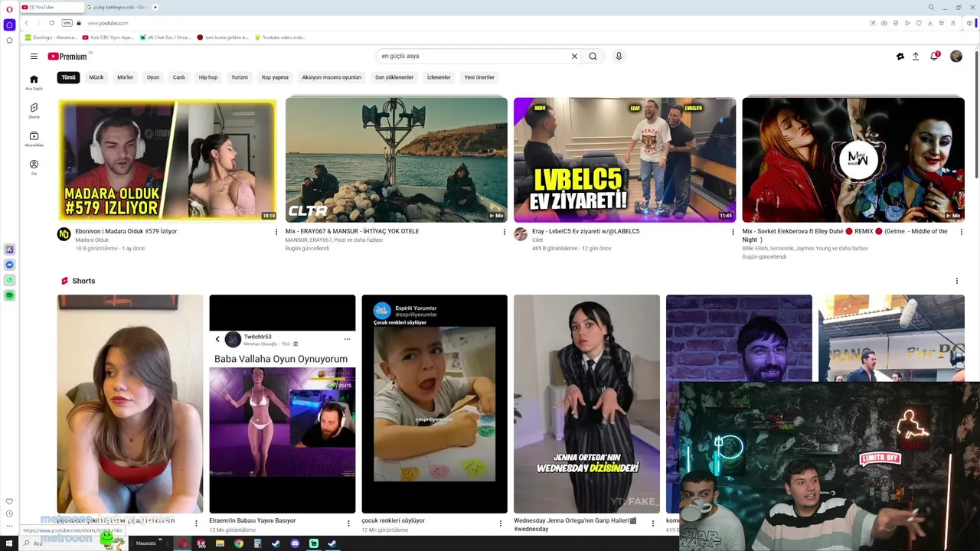
Task: Select the Hip hop filter chip
Action: (x=208, y=77)
